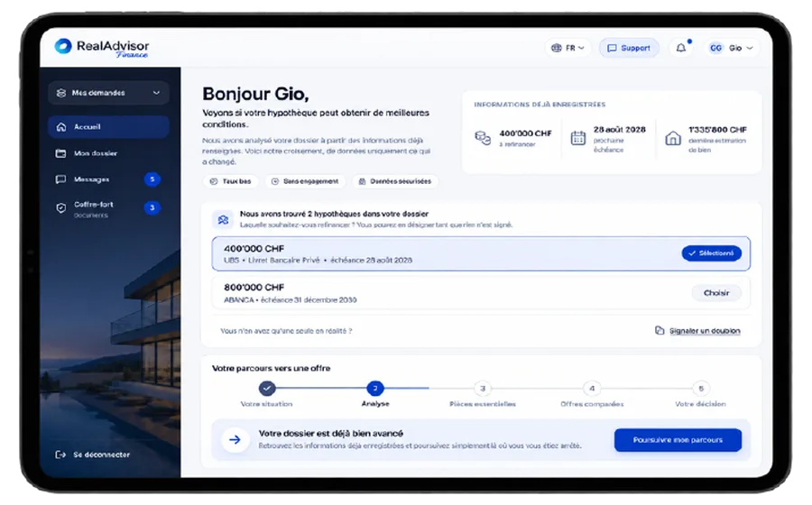Select the 800'000 CHF ABANCA mortgage card

click(481, 293)
